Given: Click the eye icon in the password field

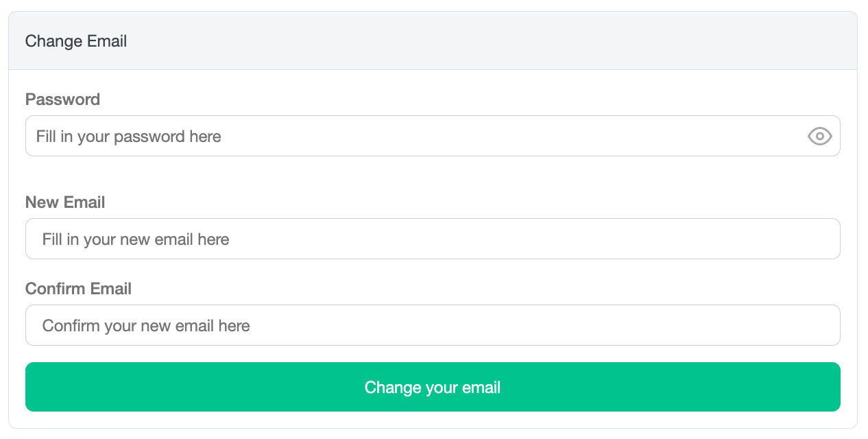Looking at the screenshot, I should [x=819, y=137].
